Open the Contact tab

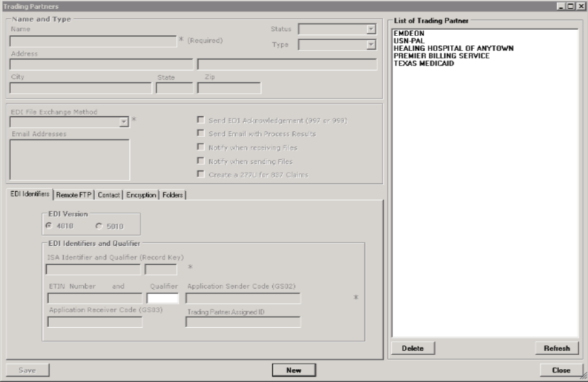pos(109,195)
